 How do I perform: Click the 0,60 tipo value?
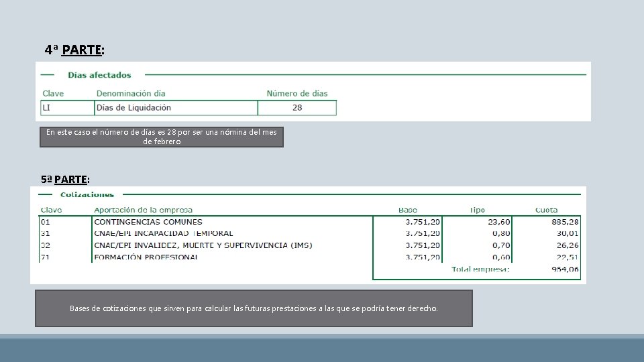[501, 257]
